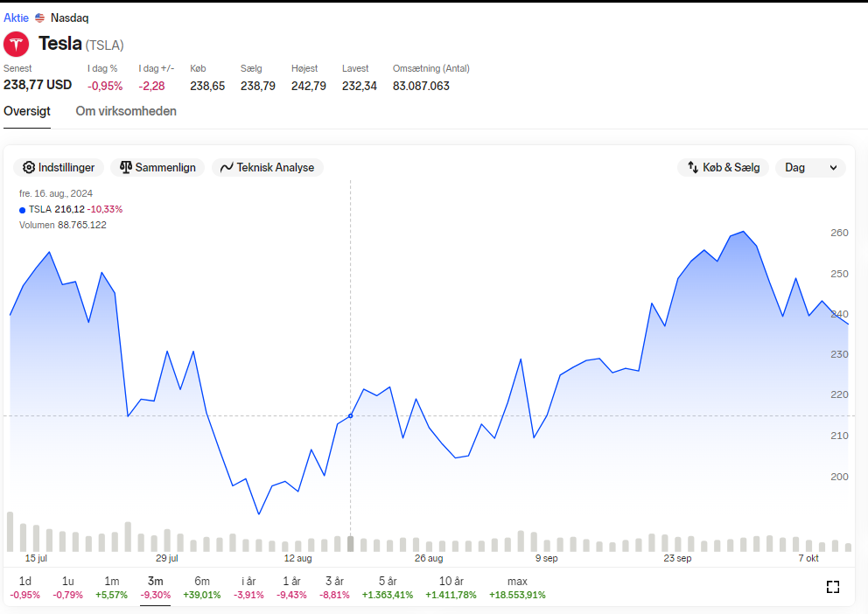
Task: Select the 10 år time range
Action: [x=451, y=588]
